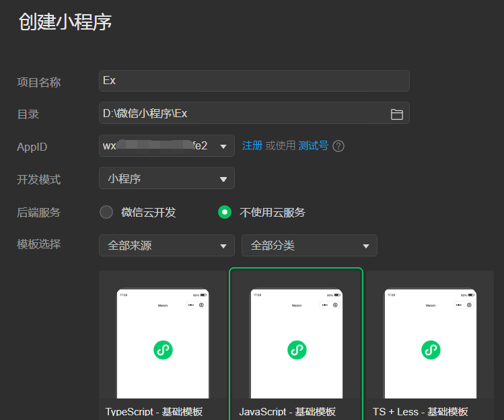Open the folder browse icon in directory field

(396, 114)
